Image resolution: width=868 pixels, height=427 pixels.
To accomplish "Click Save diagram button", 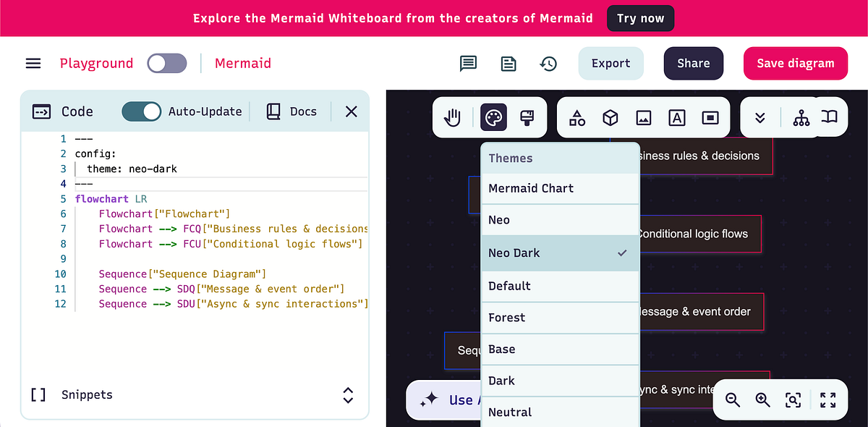I will [796, 64].
